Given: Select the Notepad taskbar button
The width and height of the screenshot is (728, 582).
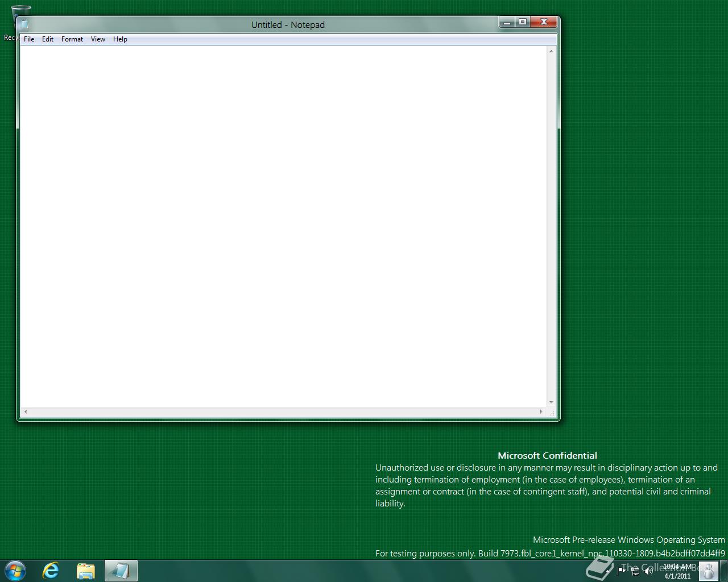Looking at the screenshot, I should [121, 571].
